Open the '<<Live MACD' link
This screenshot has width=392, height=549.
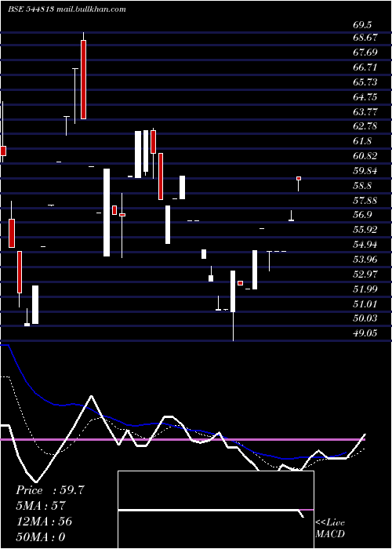(x=330, y=529)
